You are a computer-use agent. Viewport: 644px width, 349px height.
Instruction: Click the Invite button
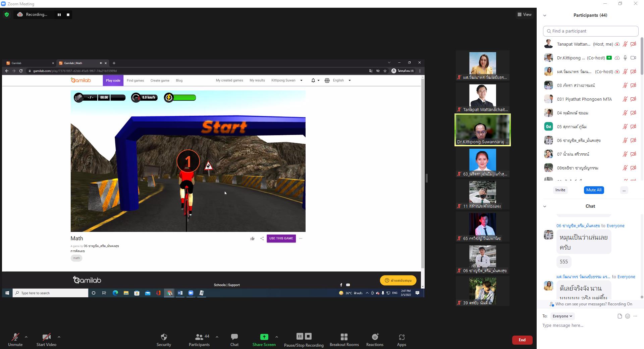click(560, 190)
